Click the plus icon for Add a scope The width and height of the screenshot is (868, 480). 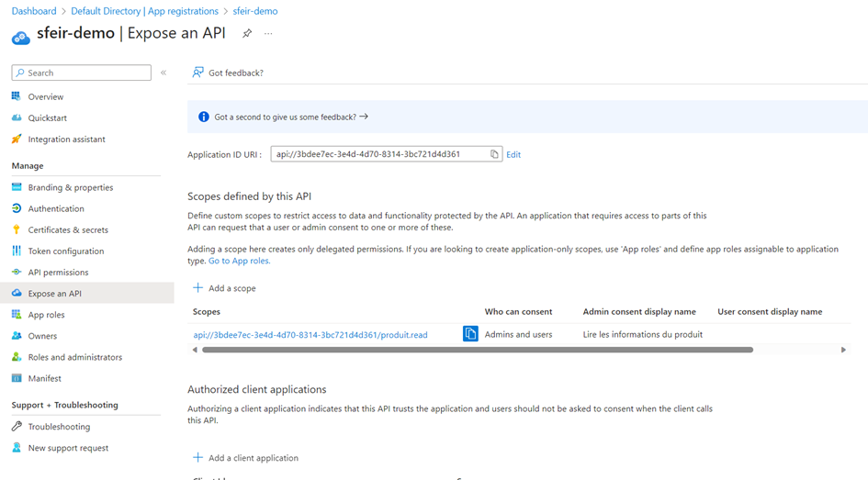pyautogui.click(x=197, y=287)
